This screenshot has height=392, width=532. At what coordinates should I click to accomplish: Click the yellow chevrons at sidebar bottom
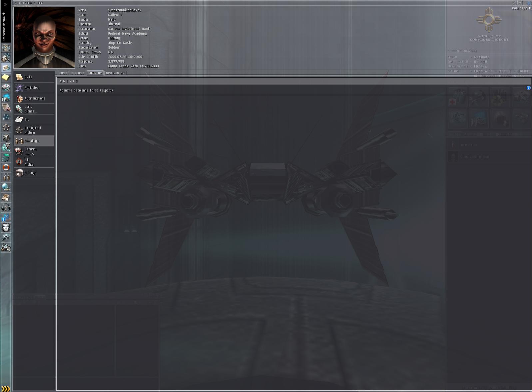(6, 389)
